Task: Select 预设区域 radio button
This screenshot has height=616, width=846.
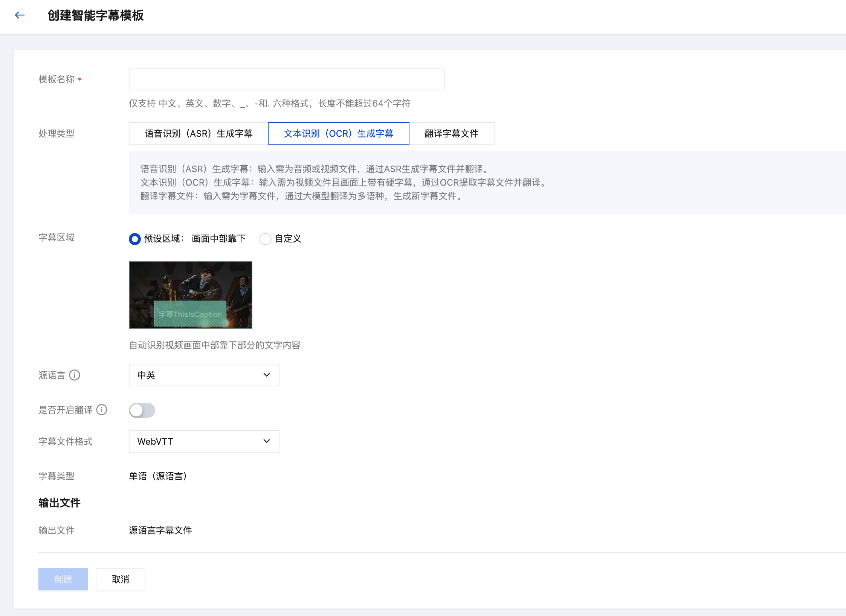Action: (x=135, y=239)
